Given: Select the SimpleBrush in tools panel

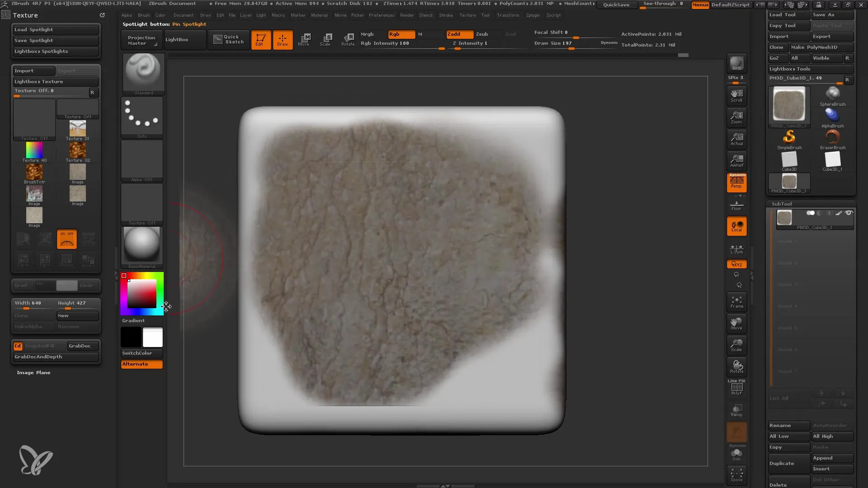Looking at the screenshot, I should (x=789, y=137).
